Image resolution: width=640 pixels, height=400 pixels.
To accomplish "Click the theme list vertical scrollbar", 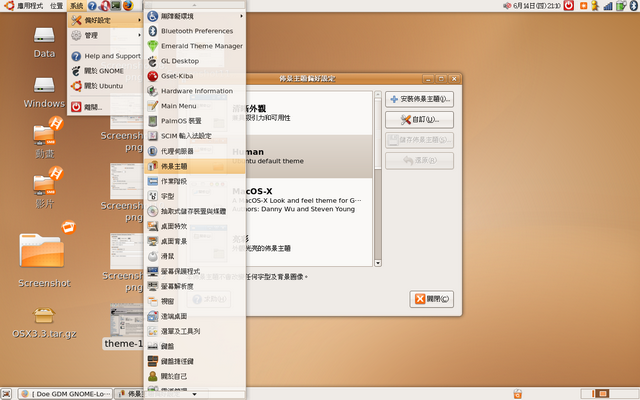I will coord(378,179).
